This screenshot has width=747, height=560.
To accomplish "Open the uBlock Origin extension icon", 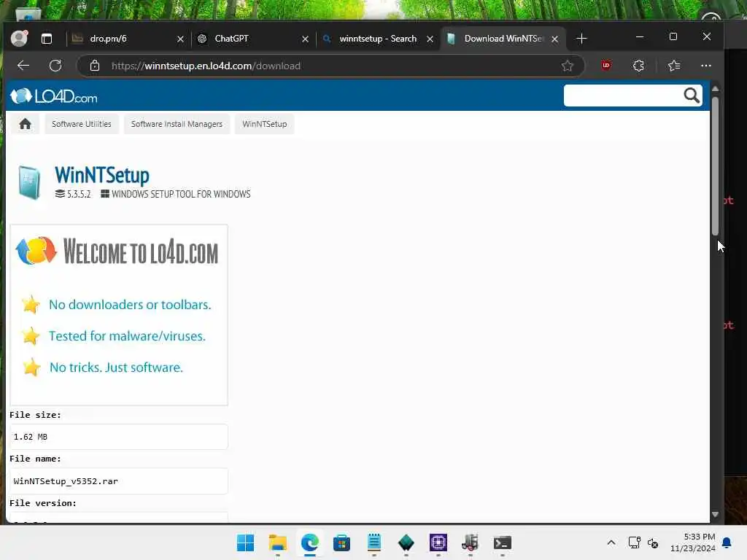I will (x=606, y=65).
